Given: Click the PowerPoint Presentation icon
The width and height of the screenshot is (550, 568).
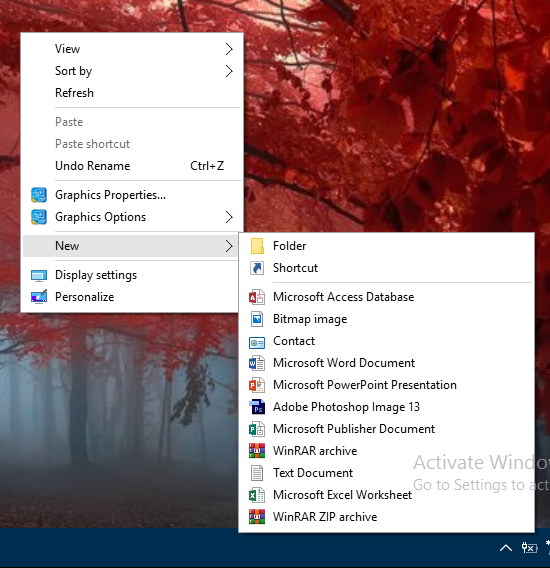Looking at the screenshot, I should click(x=257, y=385).
